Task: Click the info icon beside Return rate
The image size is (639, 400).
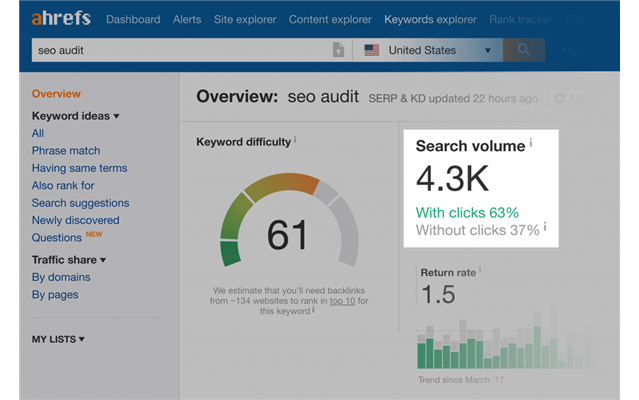Action: click(x=479, y=270)
